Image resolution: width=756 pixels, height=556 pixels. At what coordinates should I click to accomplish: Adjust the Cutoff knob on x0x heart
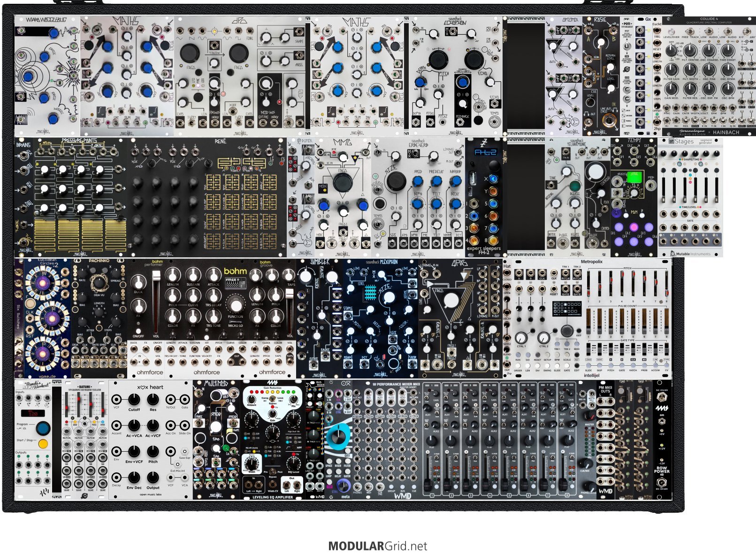[134, 400]
